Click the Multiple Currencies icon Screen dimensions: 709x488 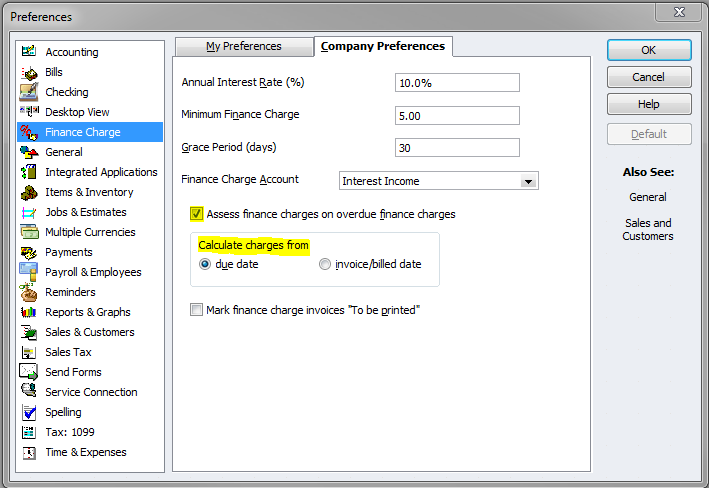tap(29, 232)
